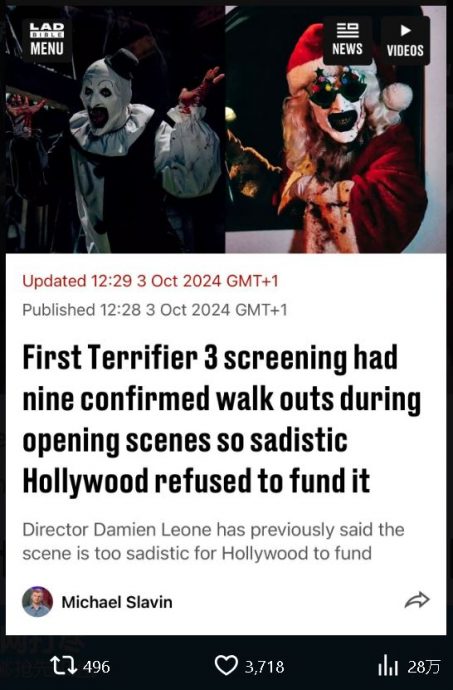Share article using the arrow icon

(x=416, y=600)
